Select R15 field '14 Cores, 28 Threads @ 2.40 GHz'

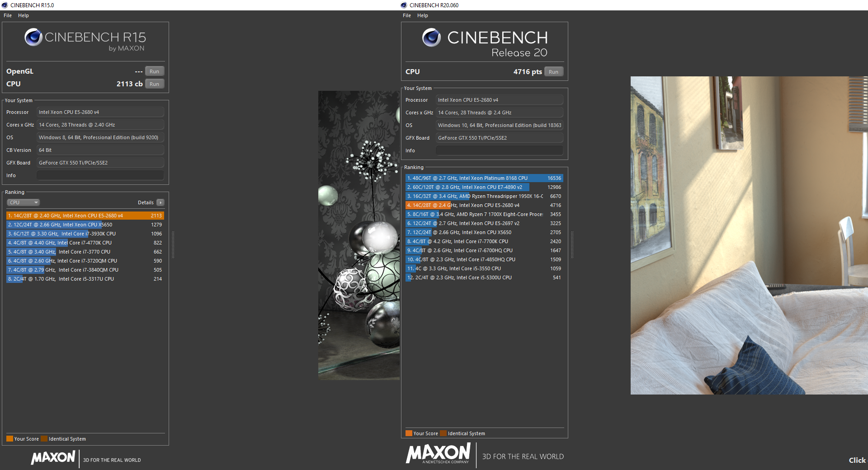click(100, 125)
